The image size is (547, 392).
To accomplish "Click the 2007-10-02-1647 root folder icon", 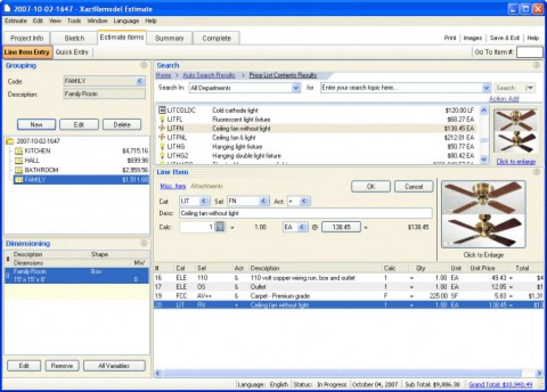I will tap(10, 142).
